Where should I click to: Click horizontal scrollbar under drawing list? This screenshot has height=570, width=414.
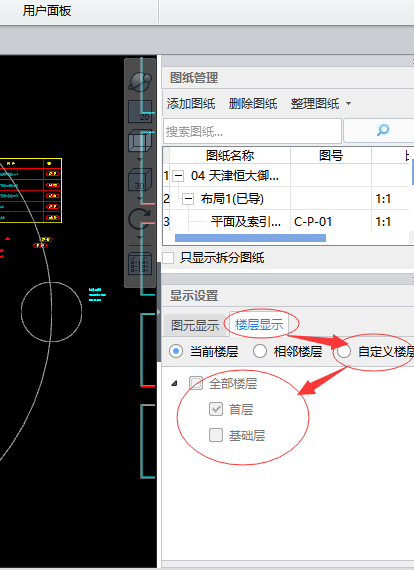coord(250,238)
